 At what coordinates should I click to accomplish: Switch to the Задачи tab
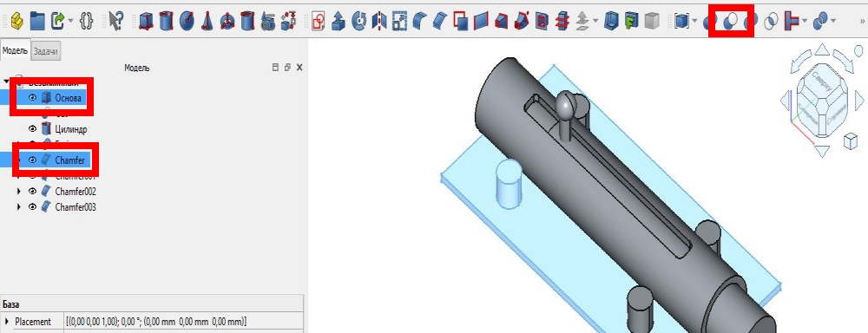pos(46,51)
